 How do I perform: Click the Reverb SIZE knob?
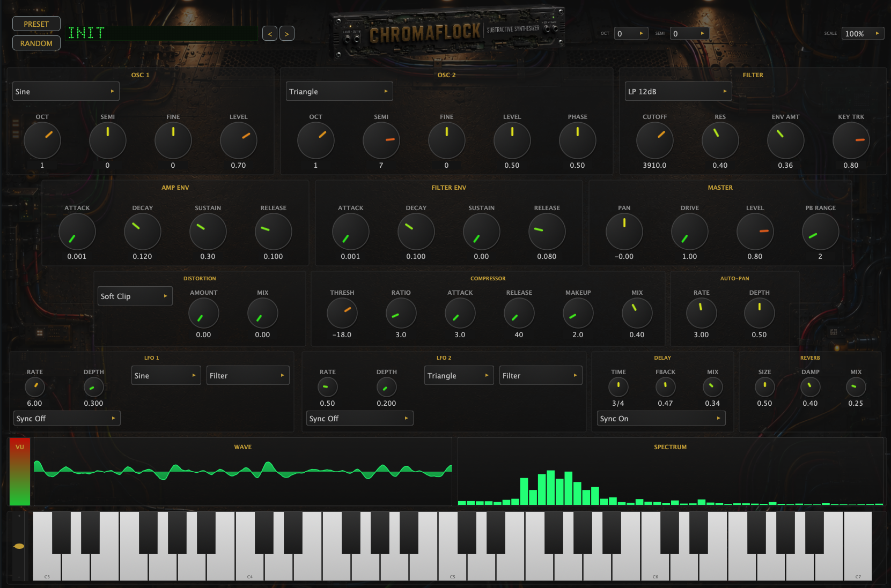click(x=765, y=387)
